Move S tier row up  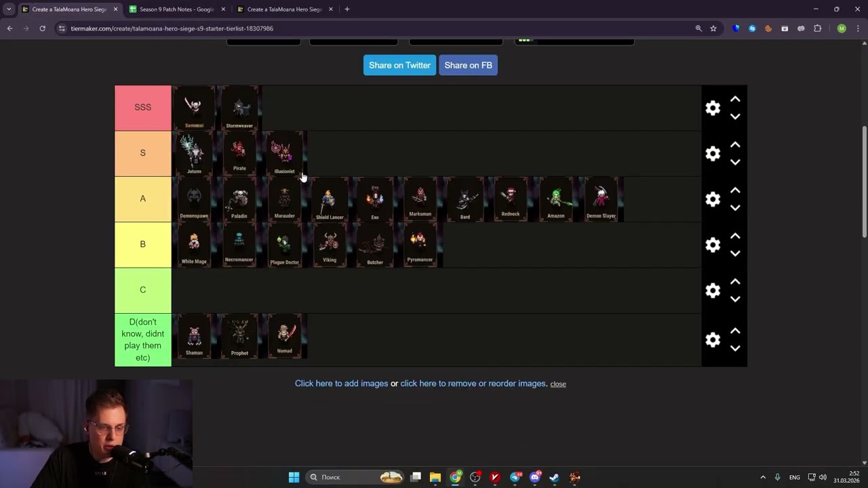click(735, 145)
